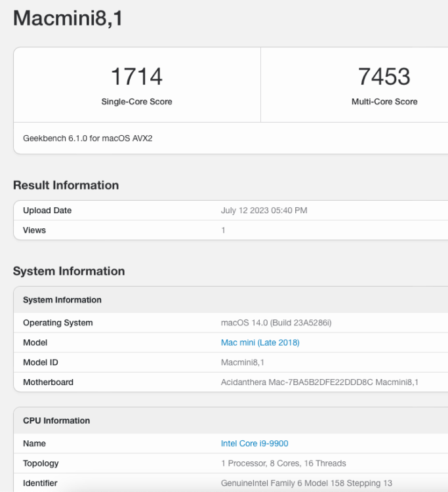Click the 1714 single-core score value
448x492 pixels.
[137, 76]
